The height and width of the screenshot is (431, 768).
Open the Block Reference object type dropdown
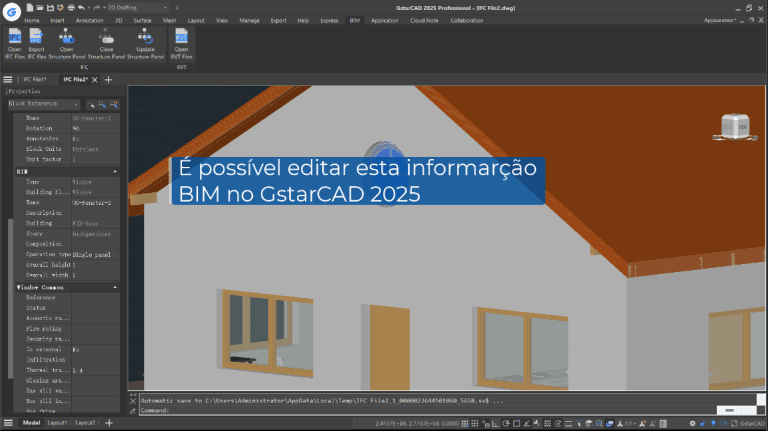click(44, 104)
